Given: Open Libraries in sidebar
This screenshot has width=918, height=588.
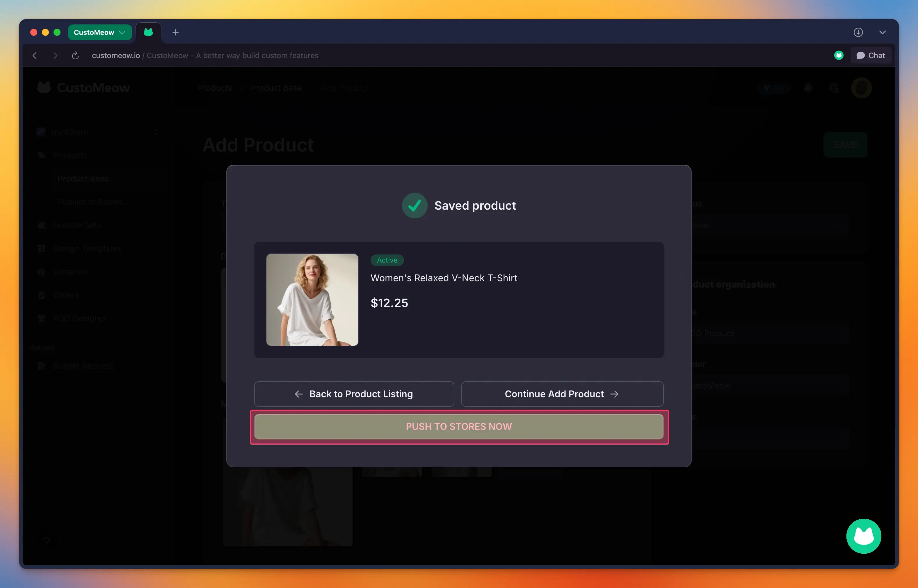Looking at the screenshot, I should click(69, 272).
